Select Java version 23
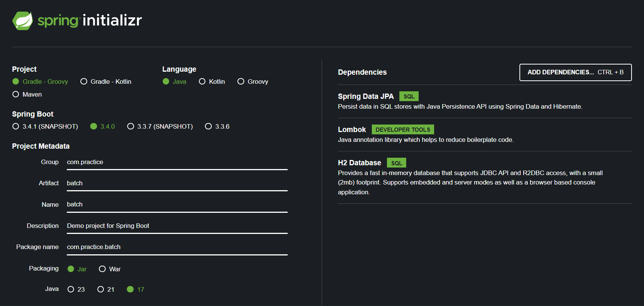The width and height of the screenshot is (644, 306). coord(76,289)
